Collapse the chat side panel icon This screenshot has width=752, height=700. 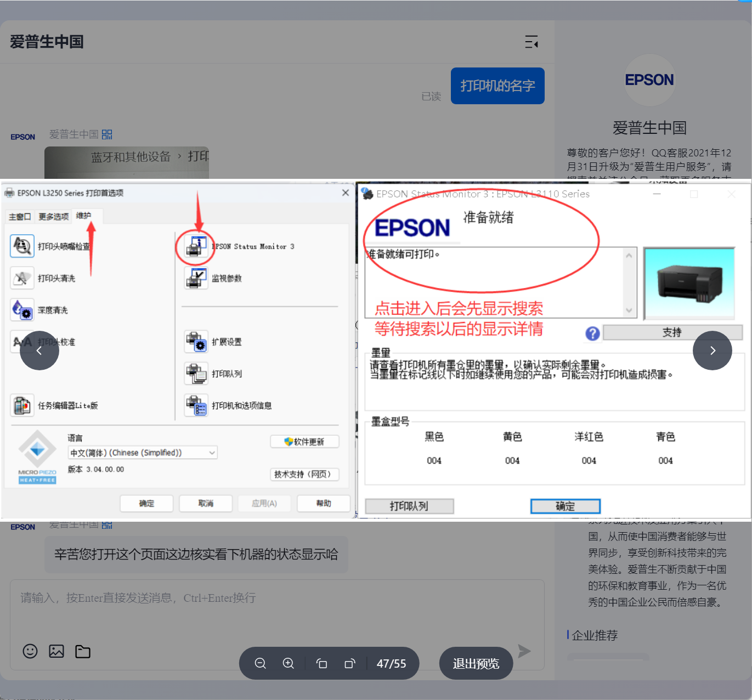point(532,42)
